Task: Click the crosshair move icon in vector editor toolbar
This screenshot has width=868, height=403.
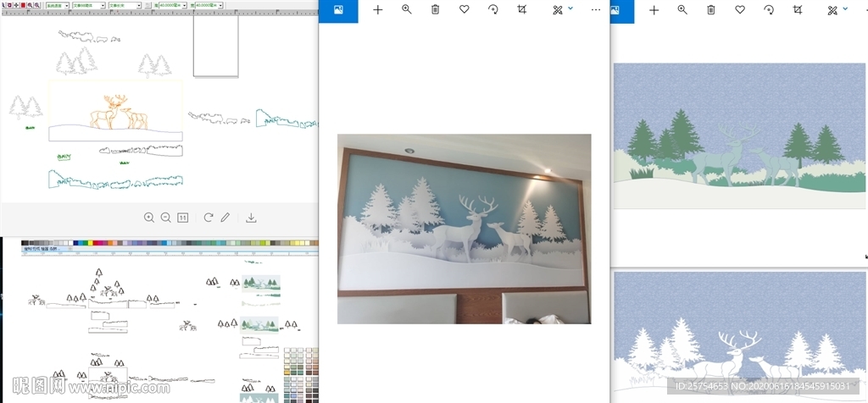Action: pyautogui.click(x=16, y=5)
